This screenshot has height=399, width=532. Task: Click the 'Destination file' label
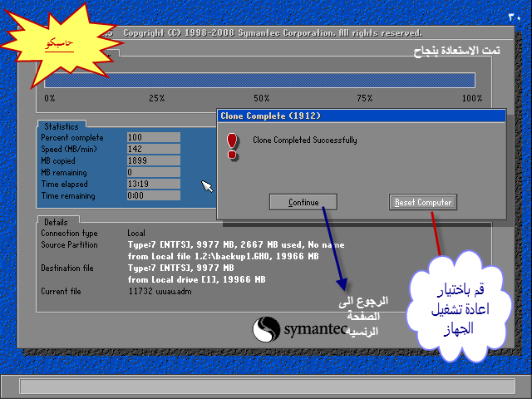(67, 268)
